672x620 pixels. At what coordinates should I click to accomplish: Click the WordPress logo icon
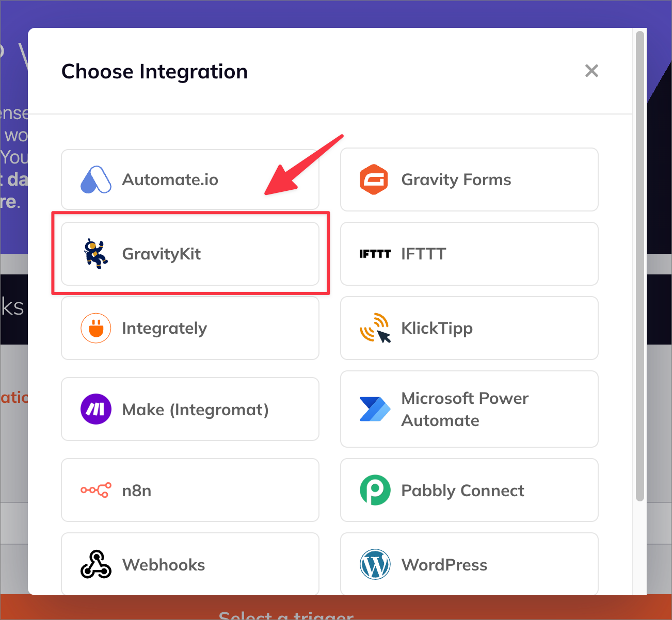click(x=375, y=564)
